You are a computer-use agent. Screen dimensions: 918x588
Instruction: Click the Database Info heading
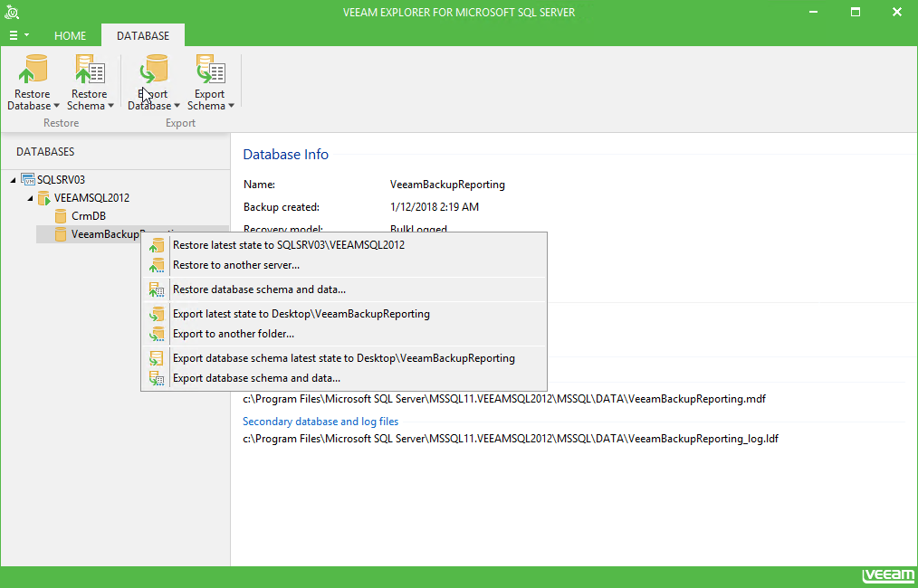tap(286, 155)
